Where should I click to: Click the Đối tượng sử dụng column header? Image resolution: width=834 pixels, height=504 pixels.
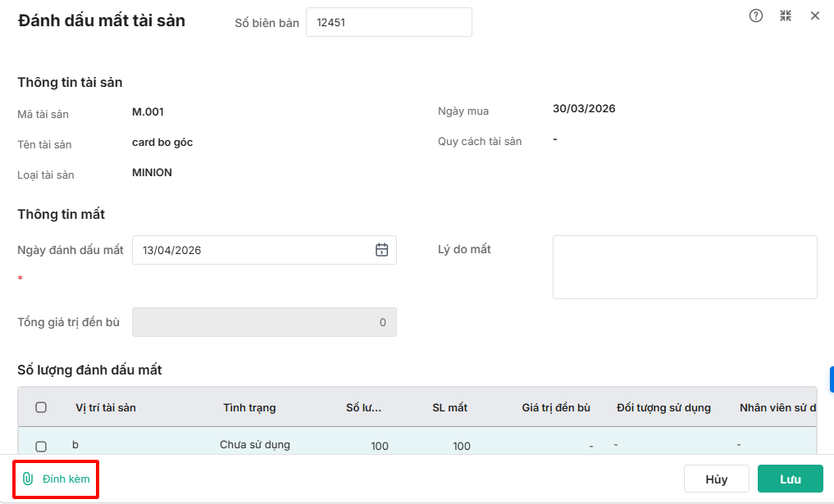[x=663, y=407]
